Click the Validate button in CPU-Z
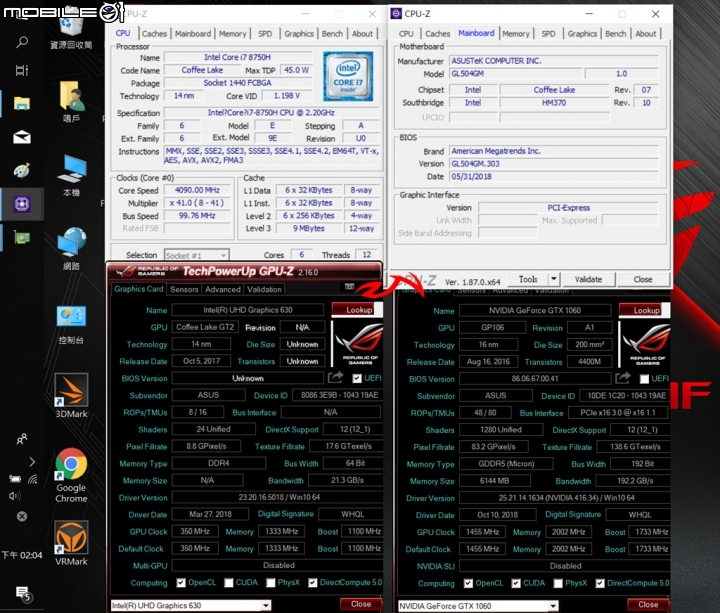The image size is (720, 613). [x=588, y=279]
